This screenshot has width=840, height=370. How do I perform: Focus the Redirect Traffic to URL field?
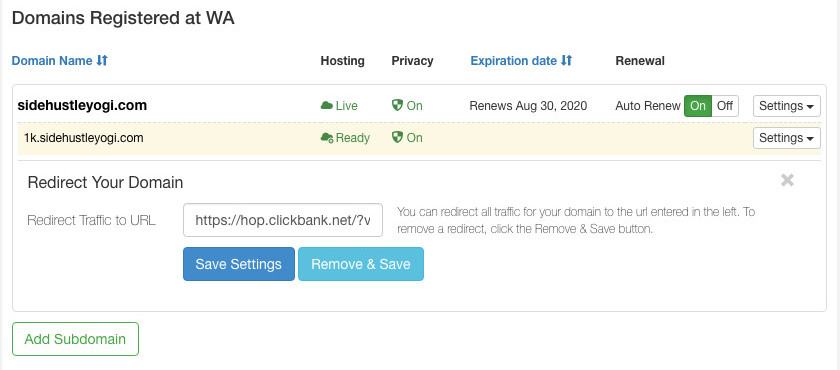283,220
